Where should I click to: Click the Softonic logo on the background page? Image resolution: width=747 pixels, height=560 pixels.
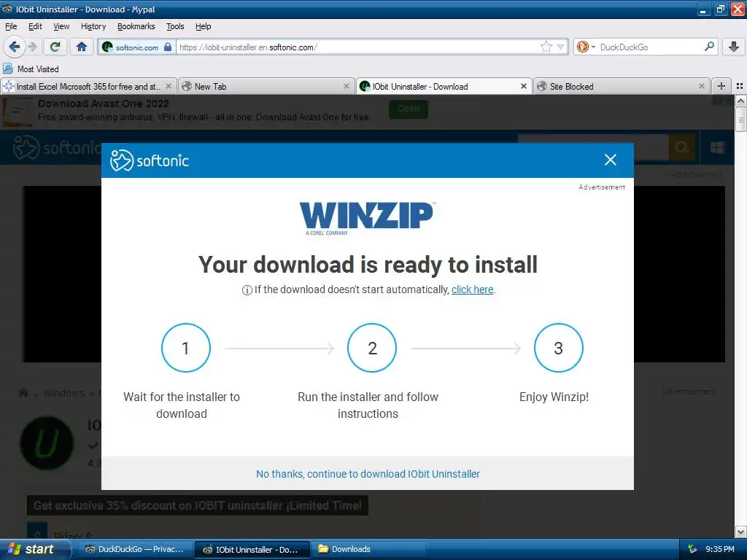pos(56,147)
